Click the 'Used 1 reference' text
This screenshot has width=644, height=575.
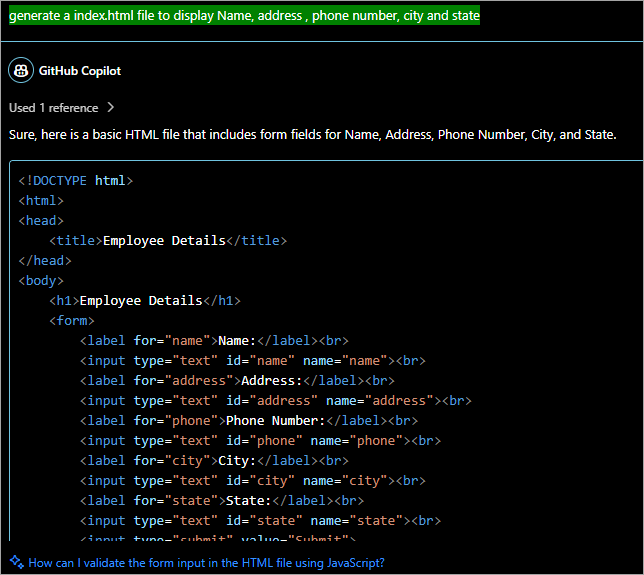[x=53, y=108]
